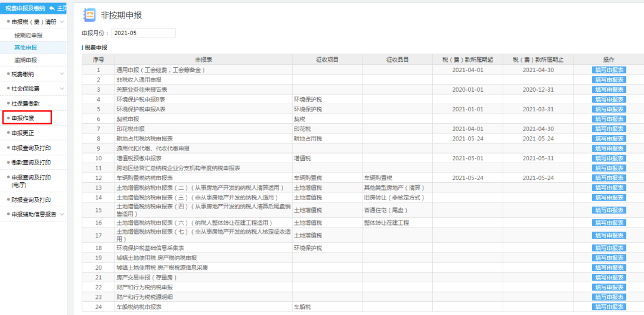Click 填写申报表 for 车船税纳税申报表
Viewport: 644px width, 315px height.
click(x=609, y=307)
